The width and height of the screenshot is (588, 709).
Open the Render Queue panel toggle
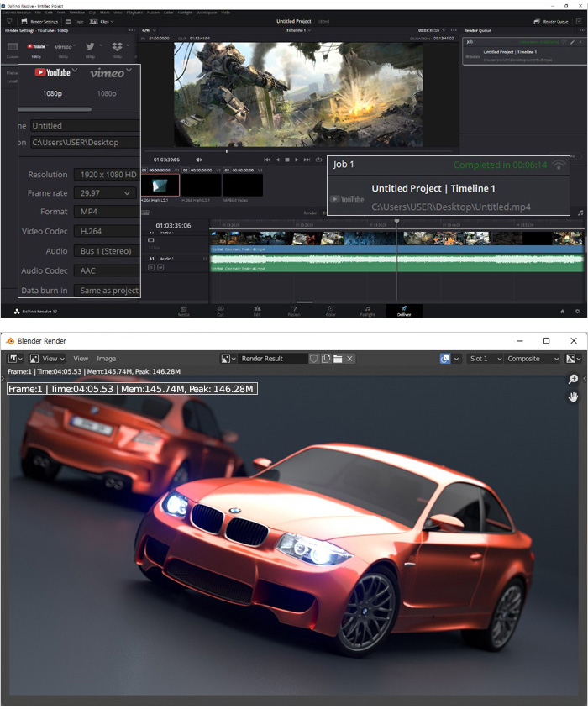550,21
